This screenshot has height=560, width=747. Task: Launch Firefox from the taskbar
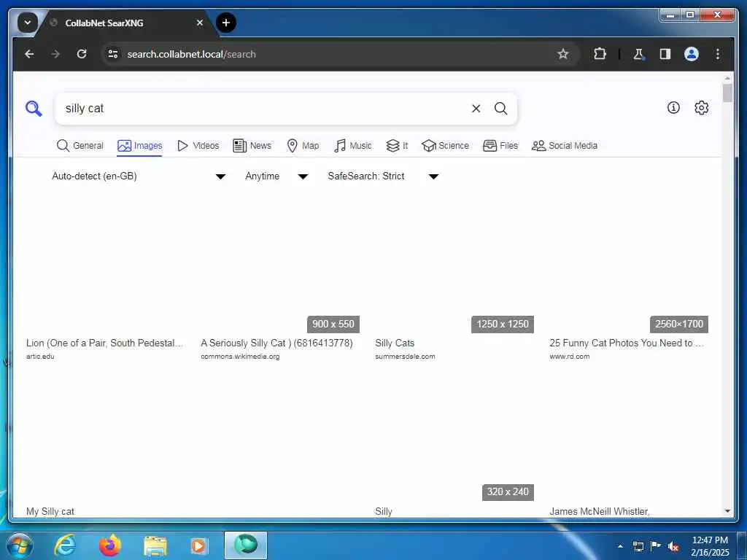coord(110,545)
